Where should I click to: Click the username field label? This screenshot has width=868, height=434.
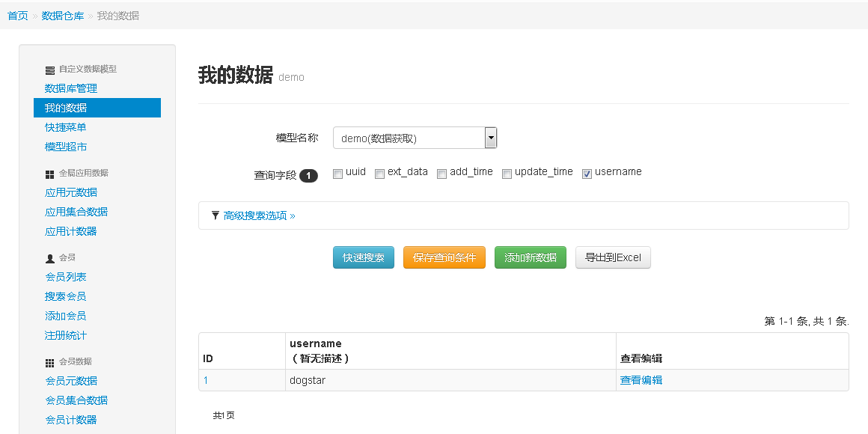point(618,171)
